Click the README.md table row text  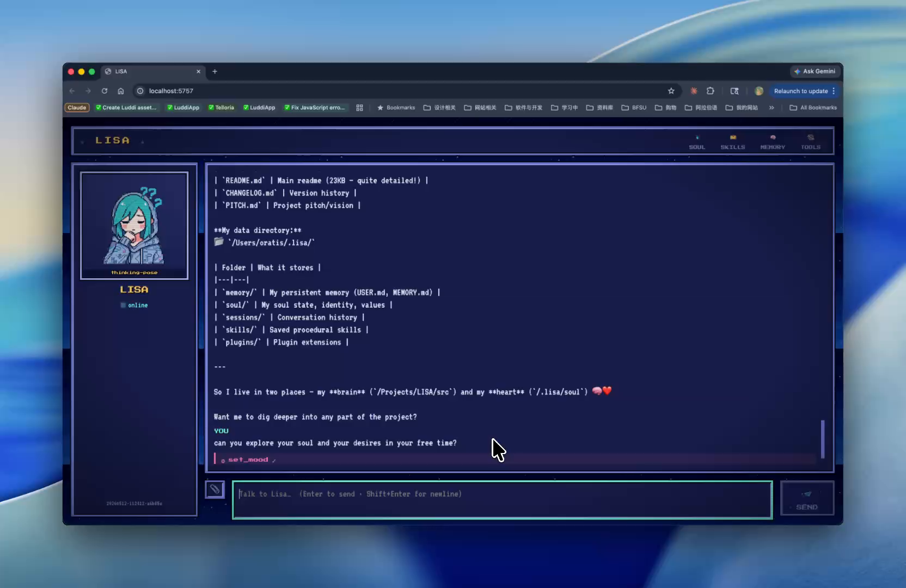(321, 181)
